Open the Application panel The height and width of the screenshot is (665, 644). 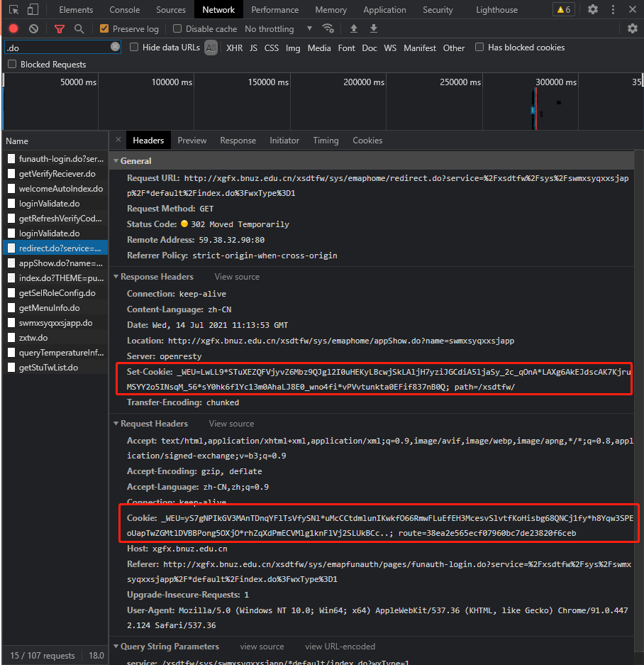384,9
